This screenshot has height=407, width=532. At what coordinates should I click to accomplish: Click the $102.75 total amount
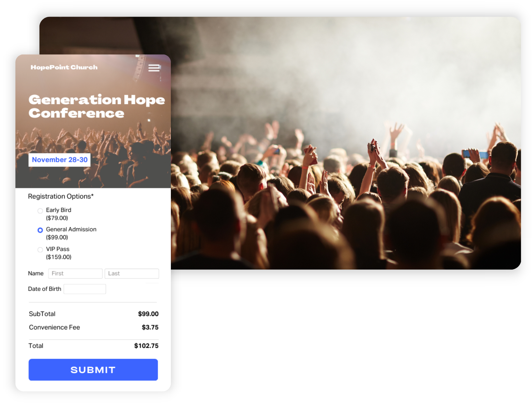(x=146, y=346)
